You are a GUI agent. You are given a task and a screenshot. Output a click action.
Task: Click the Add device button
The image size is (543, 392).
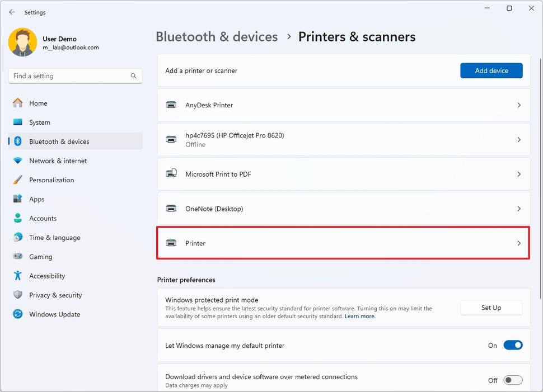coord(491,70)
